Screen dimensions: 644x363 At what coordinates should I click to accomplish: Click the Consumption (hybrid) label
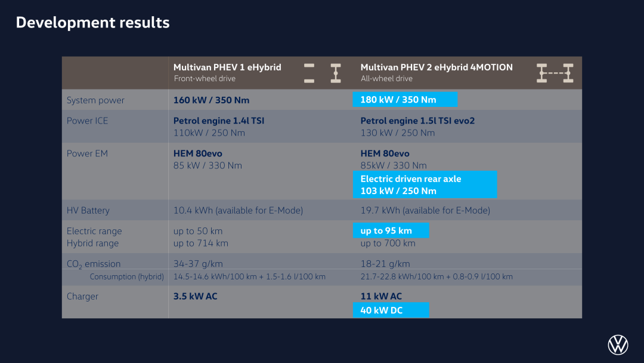coord(126,276)
